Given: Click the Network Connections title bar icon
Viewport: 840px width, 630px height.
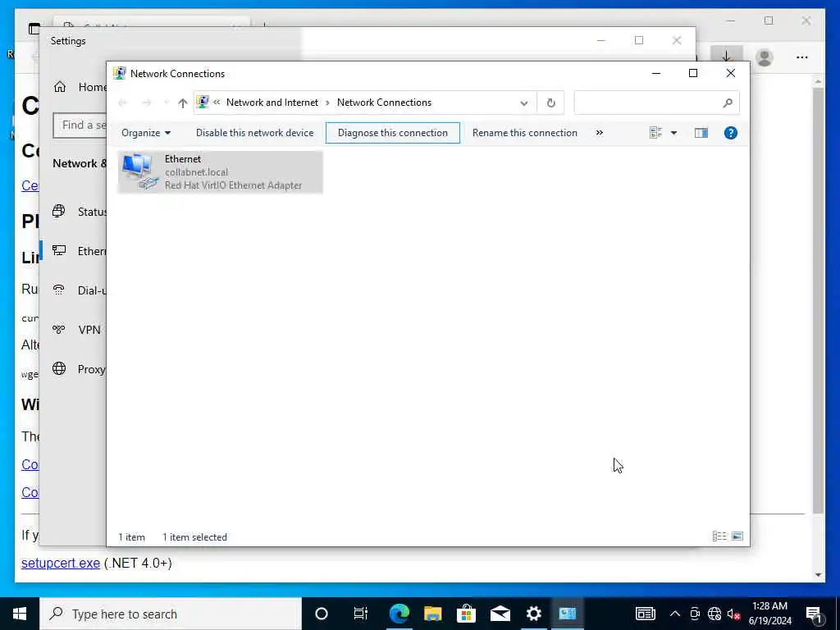Looking at the screenshot, I should tap(120, 73).
